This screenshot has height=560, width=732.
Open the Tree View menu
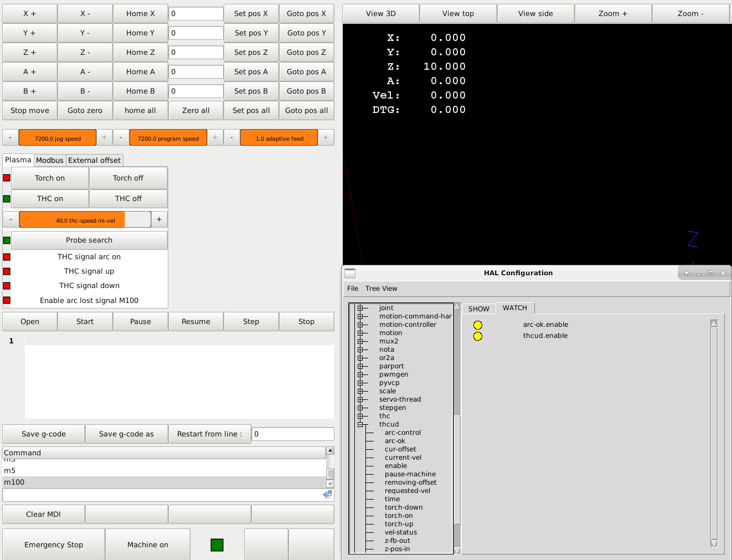pos(381,289)
